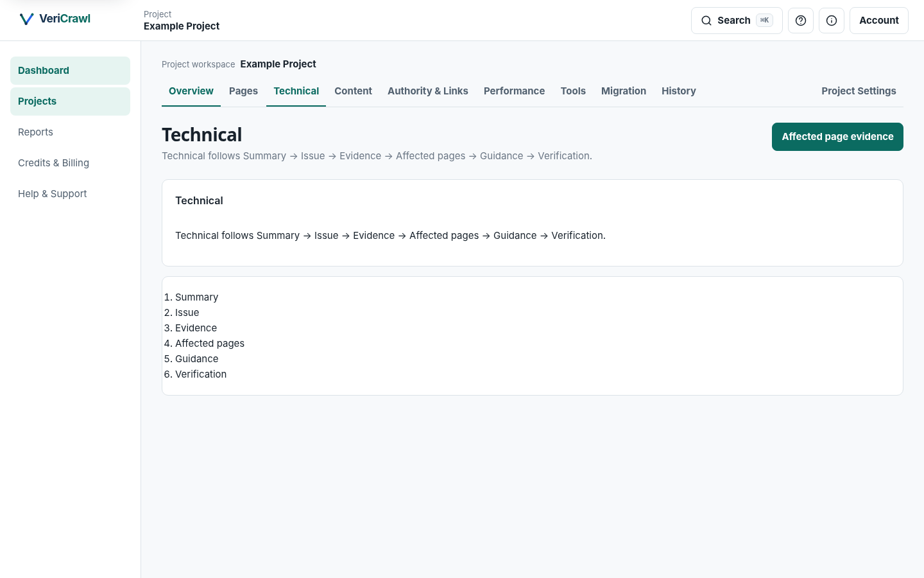
Task: Open the Authority & Links tab
Action: 428,91
